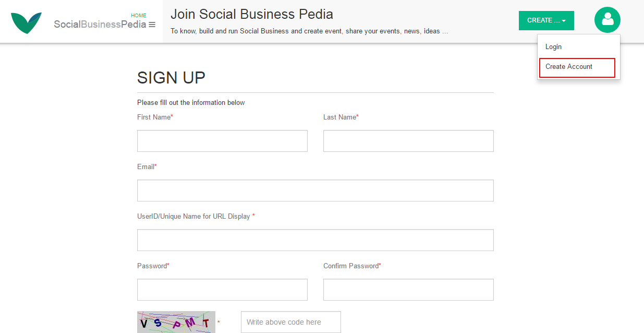Go to the HOME link
Viewport: 644px width, 333px height.
tap(139, 16)
